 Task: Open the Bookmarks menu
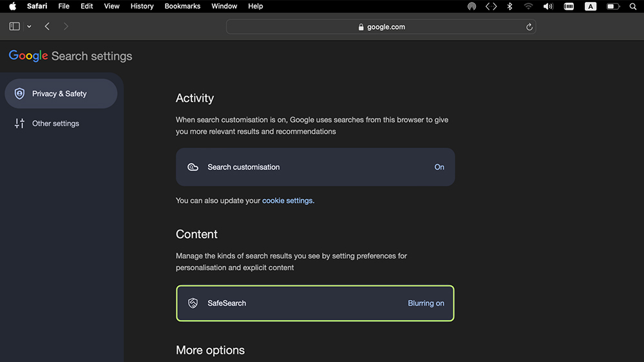[x=182, y=6]
